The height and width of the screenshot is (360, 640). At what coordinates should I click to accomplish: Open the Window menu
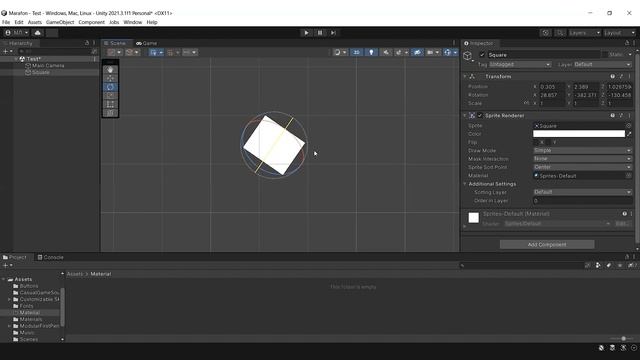133,22
